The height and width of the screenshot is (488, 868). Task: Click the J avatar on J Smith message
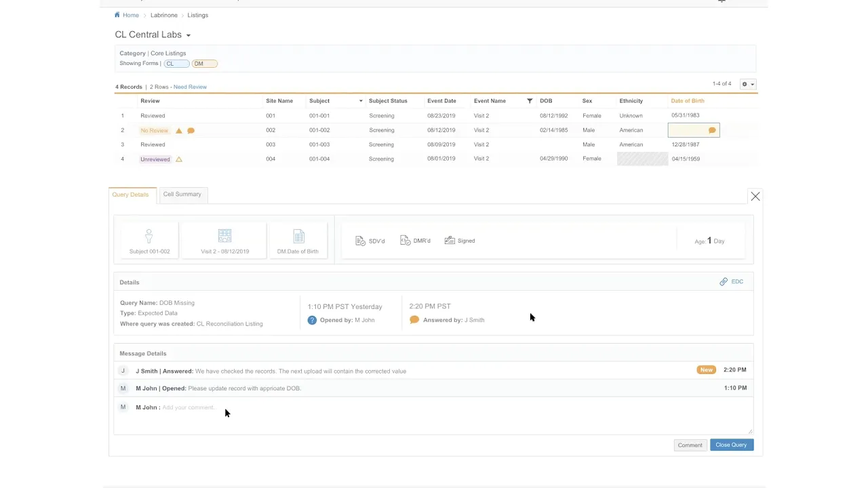coord(123,371)
